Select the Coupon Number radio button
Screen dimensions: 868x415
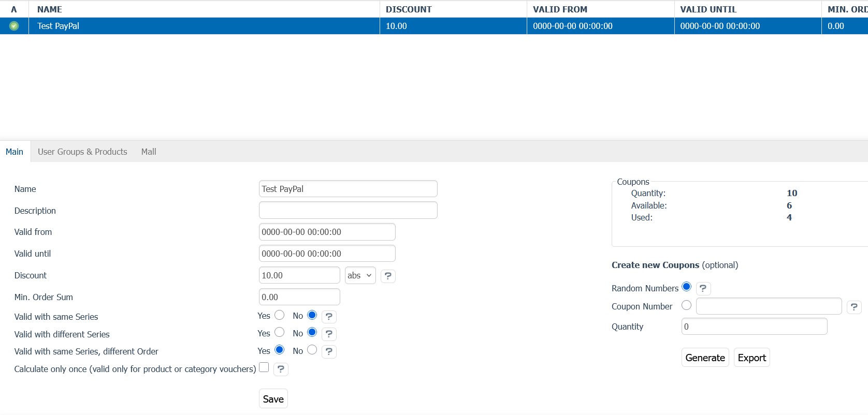coord(687,305)
